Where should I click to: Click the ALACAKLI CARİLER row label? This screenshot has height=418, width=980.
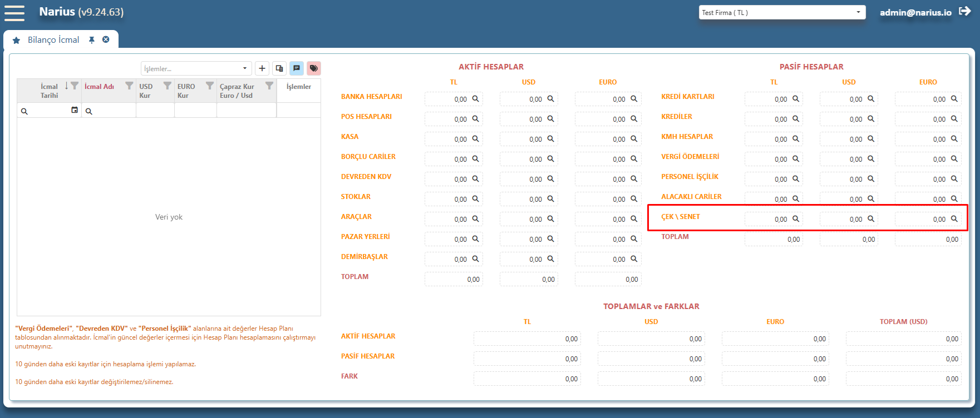pos(691,197)
